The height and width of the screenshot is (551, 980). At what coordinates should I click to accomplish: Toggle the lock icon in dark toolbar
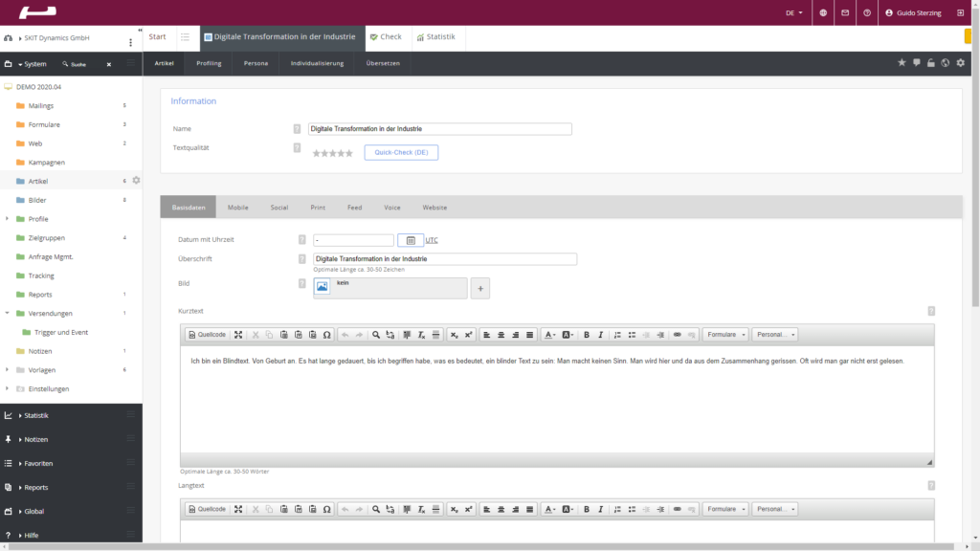[x=930, y=63]
